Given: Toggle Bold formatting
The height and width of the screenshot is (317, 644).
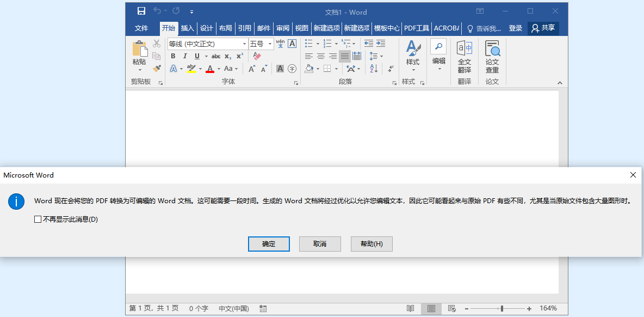Looking at the screenshot, I should pos(173,56).
